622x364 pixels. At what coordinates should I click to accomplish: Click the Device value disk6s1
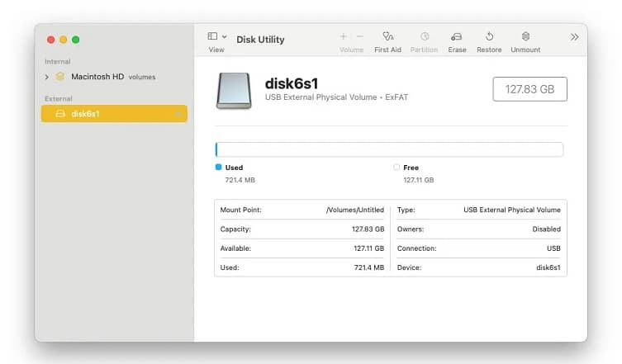(x=548, y=267)
